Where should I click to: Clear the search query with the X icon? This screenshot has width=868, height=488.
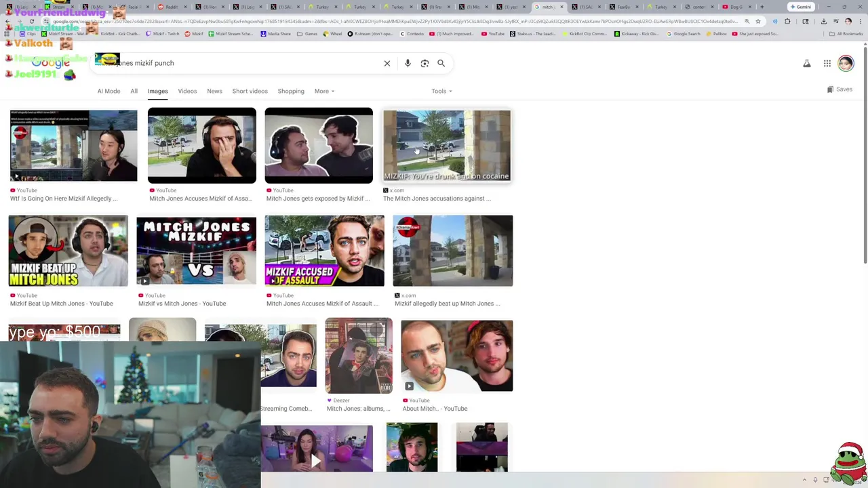pos(387,63)
